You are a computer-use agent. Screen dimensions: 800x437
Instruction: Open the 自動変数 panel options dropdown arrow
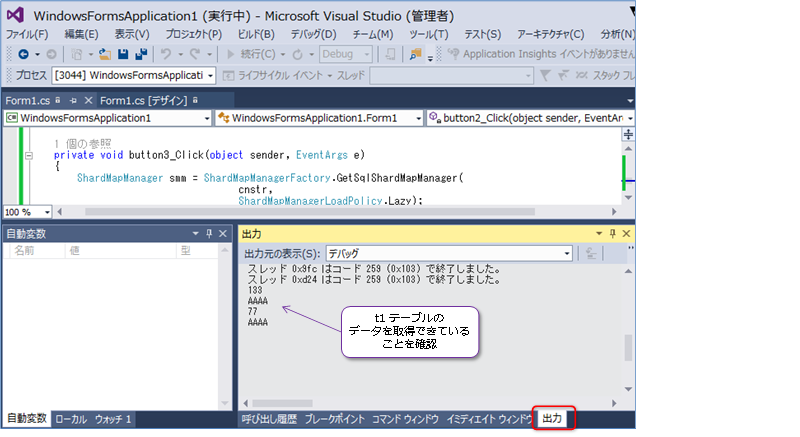[x=195, y=234]
